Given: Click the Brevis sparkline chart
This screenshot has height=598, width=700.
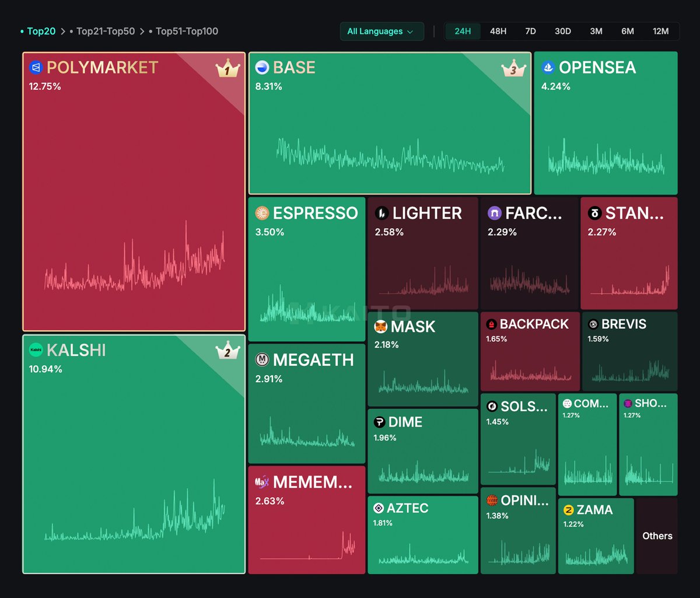Looking at the screenshot, I should pyautogui.click(x=631, y=372).
